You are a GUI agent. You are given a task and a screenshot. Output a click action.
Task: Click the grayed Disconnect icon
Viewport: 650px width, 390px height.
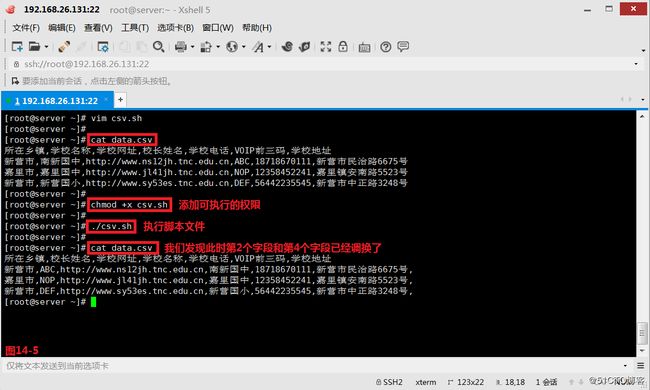81,46
